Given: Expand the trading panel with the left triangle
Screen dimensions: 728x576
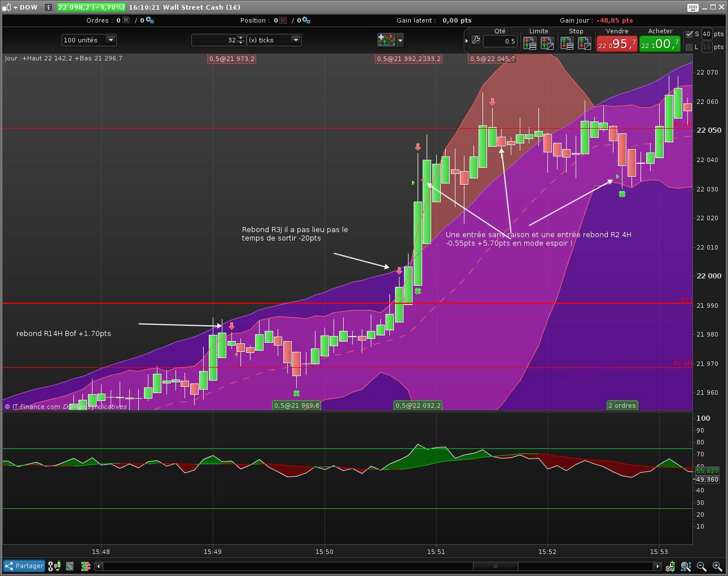Looking at the screenshot, I should [467, 41].
